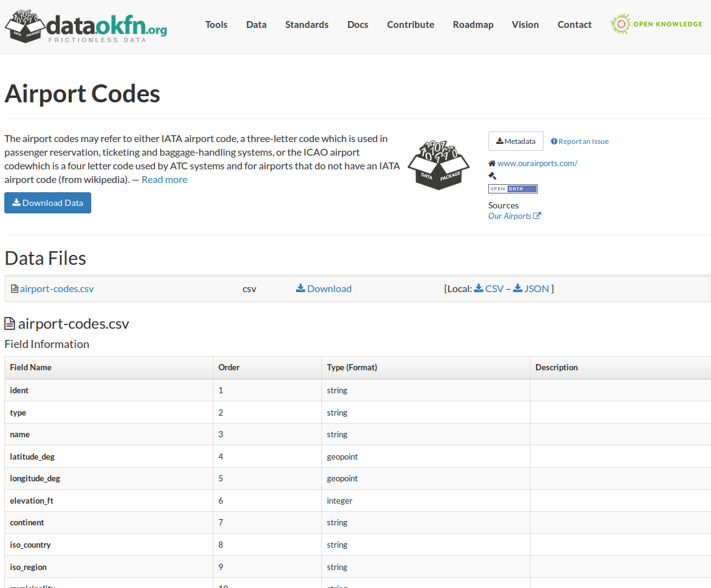Open the external link icon beside Our Airports
The height and width of the screenshot is (588, 711).
point(537,215)
